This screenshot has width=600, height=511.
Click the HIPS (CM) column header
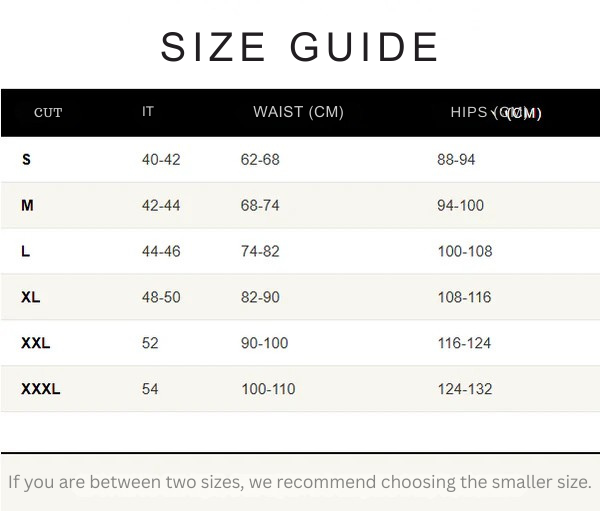496,113
